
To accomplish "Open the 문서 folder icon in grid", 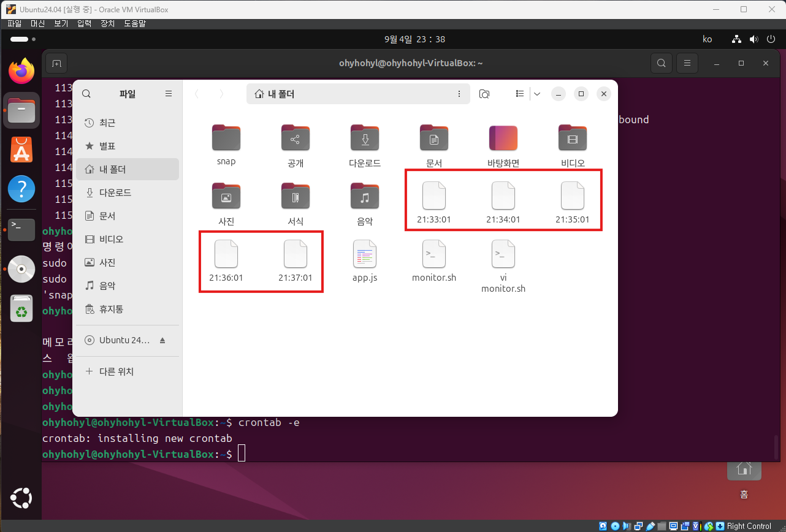I will click(434, 146).
